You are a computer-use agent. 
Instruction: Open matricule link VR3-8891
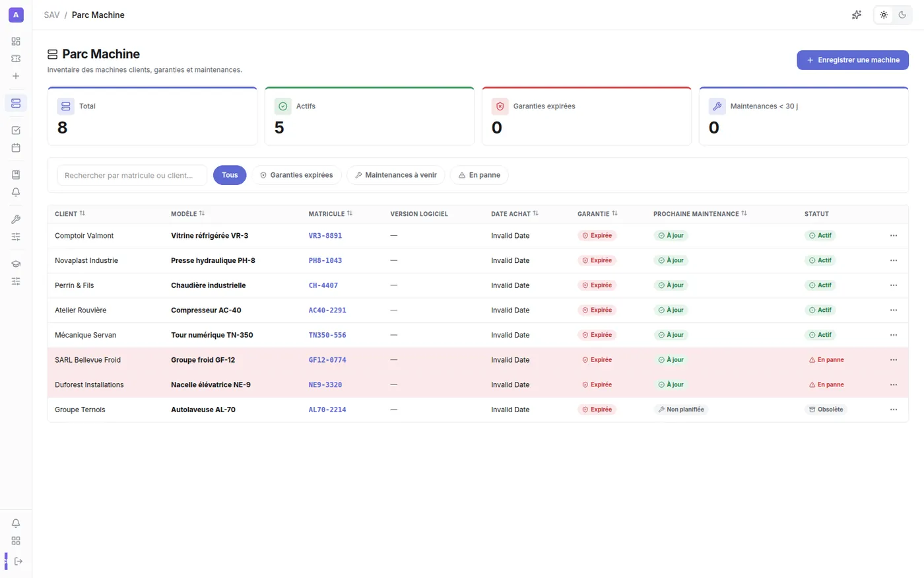pos(325,236)
